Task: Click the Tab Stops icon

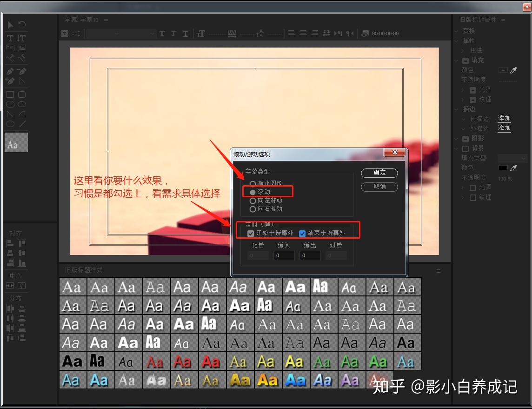Action: pos(326,33)
